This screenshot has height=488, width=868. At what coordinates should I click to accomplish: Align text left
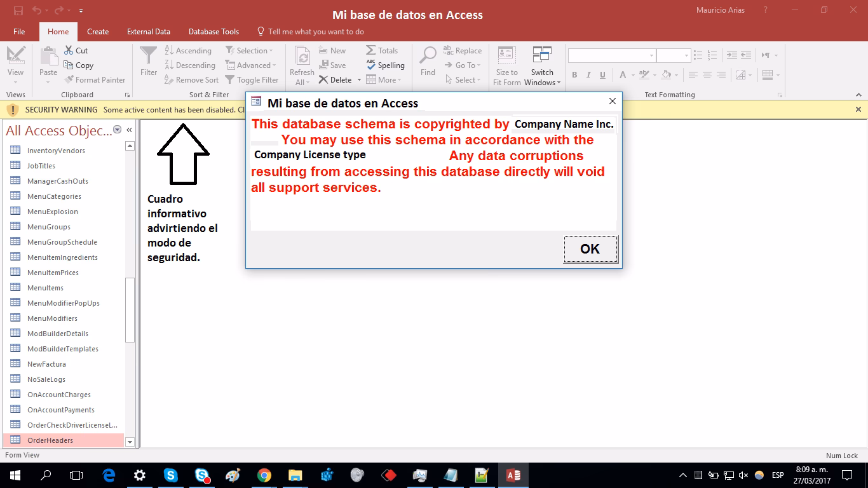pyautogui.click(x=693, y=75)
